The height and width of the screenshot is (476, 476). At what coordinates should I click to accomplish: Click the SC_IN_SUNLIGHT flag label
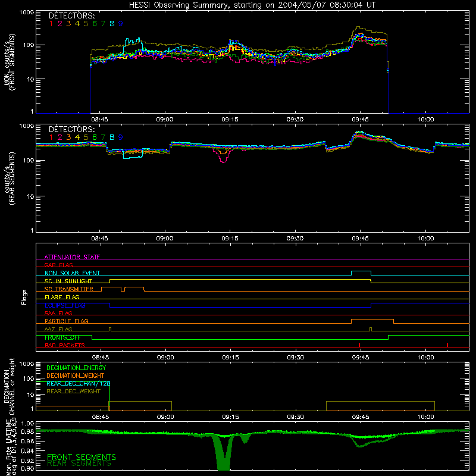[x=68, y=281]
